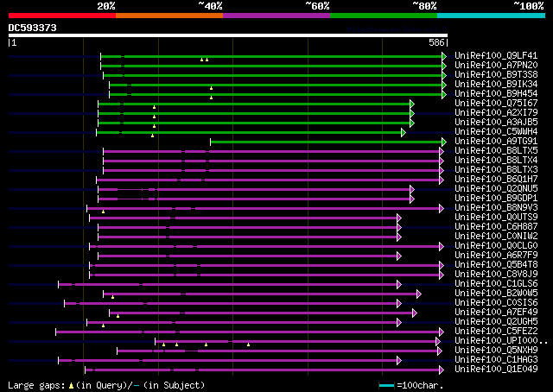
Task: Click the cyan ~100% identity legend segment
Action: [x=492, y=16]
